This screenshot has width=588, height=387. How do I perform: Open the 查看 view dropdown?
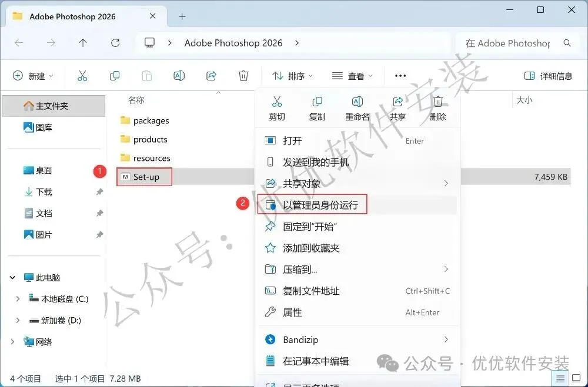tap(352, 76)
